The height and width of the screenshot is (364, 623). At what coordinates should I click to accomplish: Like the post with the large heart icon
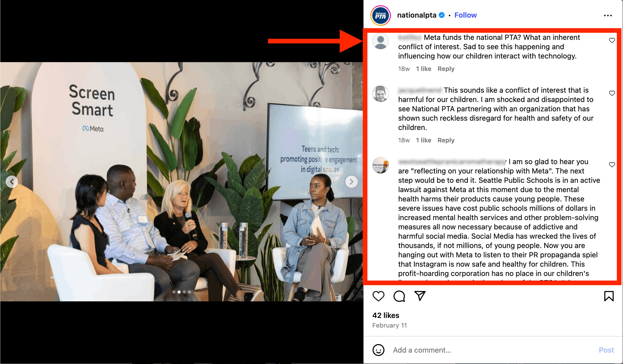click(x=378, y=296)
